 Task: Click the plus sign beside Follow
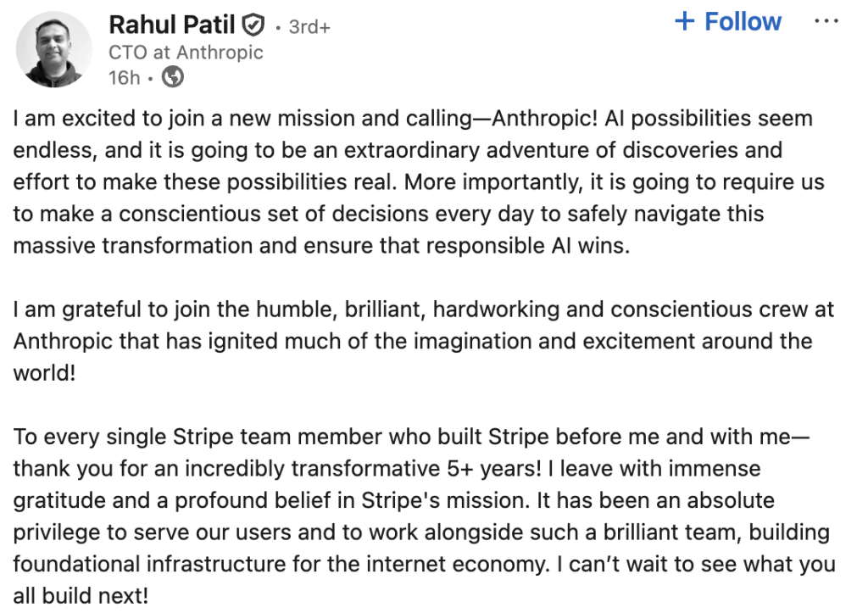tap(684, 21)
